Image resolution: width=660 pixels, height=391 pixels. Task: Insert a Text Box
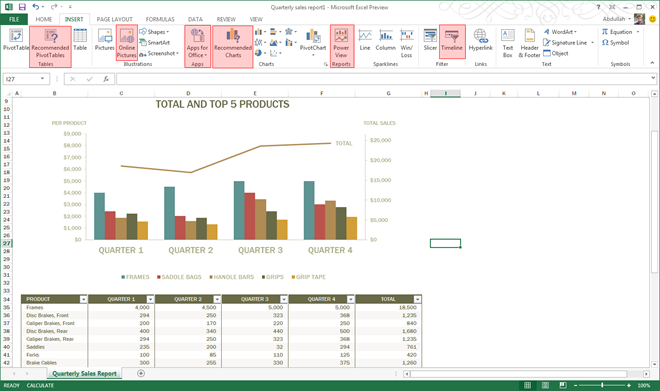[x=508, y=43]
